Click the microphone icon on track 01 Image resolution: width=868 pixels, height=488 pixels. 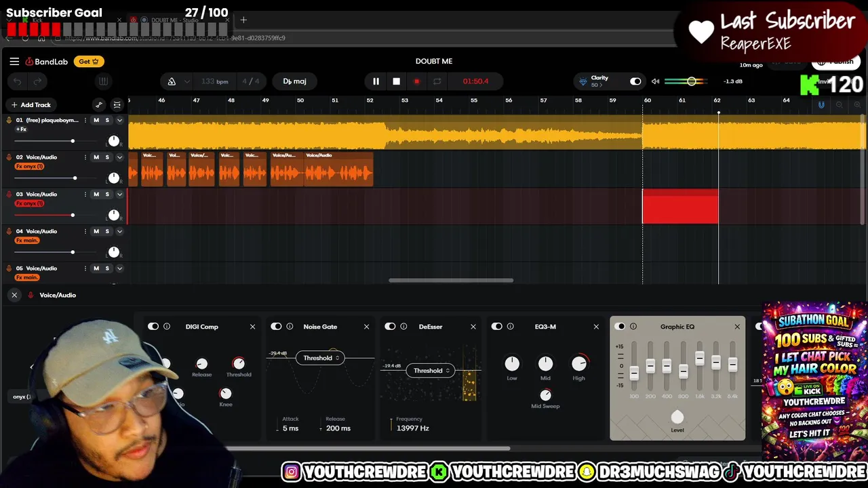[x=9, y=120]
